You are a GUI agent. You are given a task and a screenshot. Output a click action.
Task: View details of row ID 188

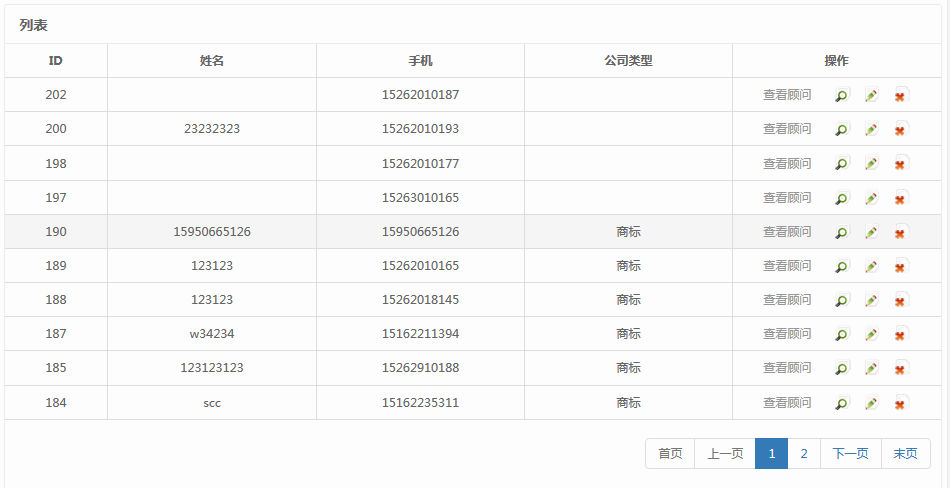point(842,300)
